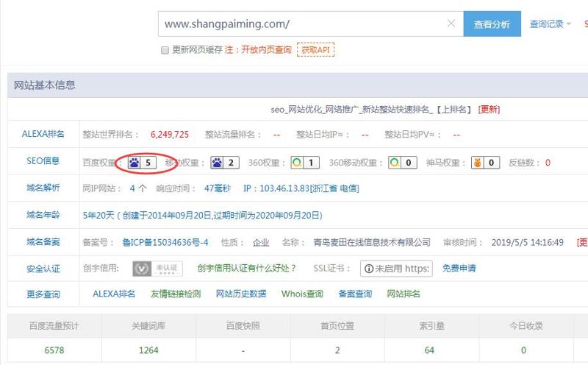Open the 友情链接检测 link
Image resolution: width=588 pixels, height=365 pixels.
click(x=176, y=294)
